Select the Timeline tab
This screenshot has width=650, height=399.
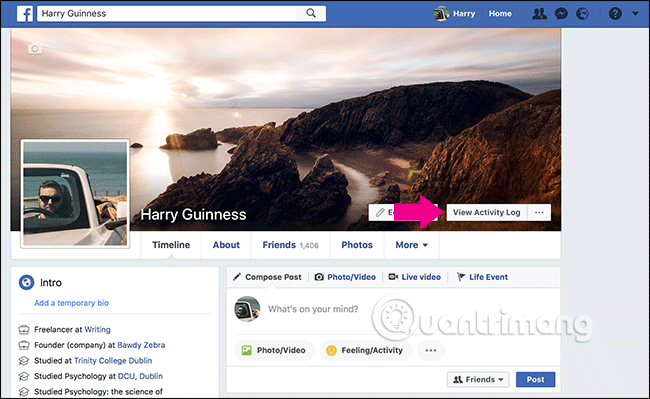pyautogui.click(x=171, y=245)
